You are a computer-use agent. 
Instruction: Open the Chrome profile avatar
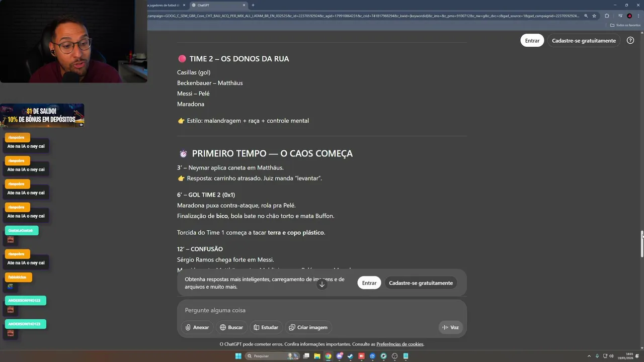[629, 16]
